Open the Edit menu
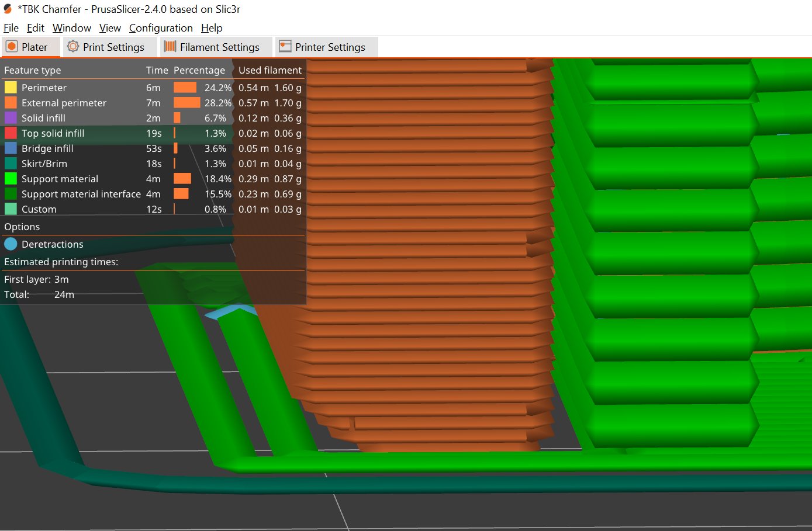This screenshot has height=531, width=812. point(36,28)
